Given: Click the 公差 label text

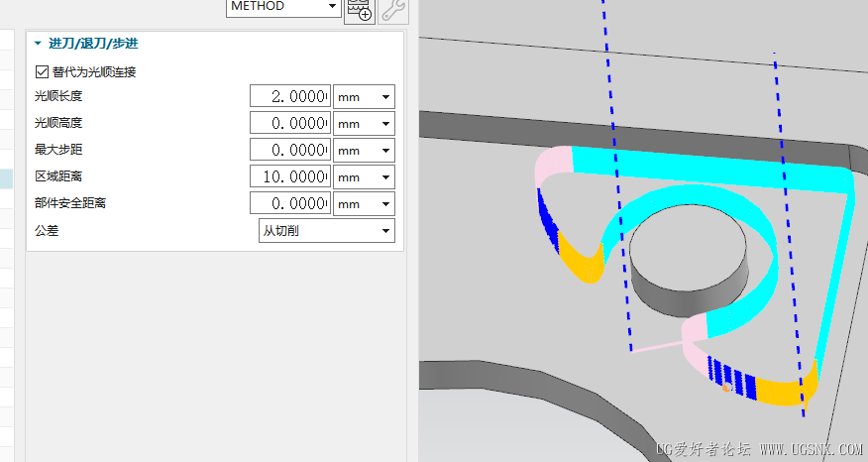Looking at the screenshot, I should (x=47, y=230).
